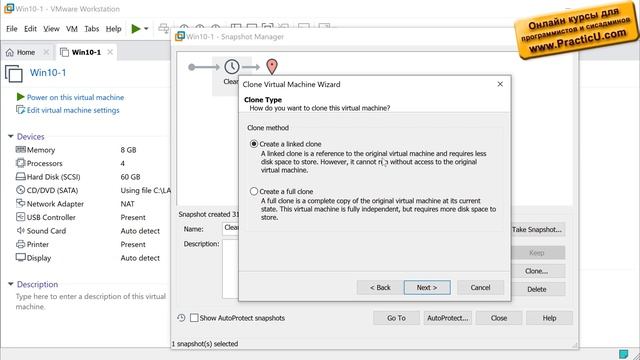Click the green play icon beside Power on link
Viewport: 640px width, 360px height.
[x=20, y=97]
